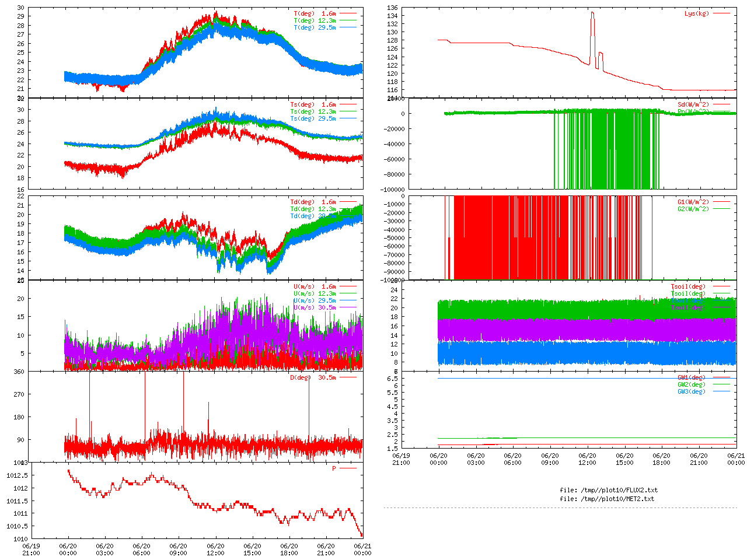Viewport: 747px width, 560px height.
Task: Click green line sample beside "G2(W/m^2)"
Action: click(x=722, y=209)
